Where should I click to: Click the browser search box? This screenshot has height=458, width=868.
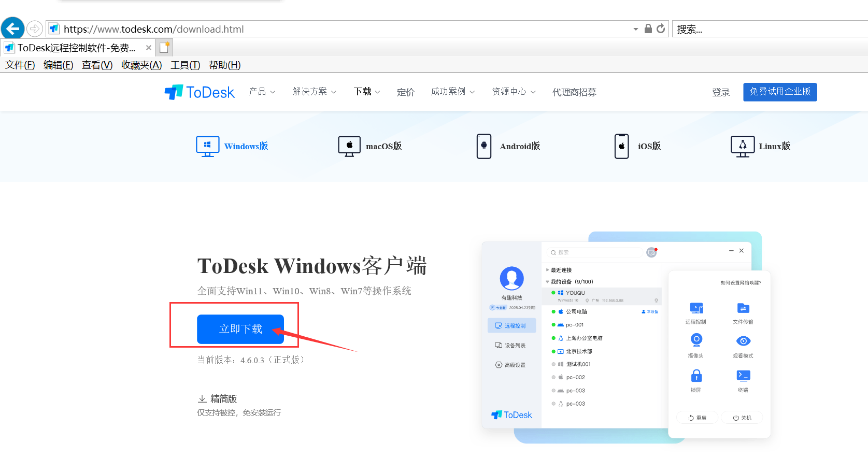770,29
